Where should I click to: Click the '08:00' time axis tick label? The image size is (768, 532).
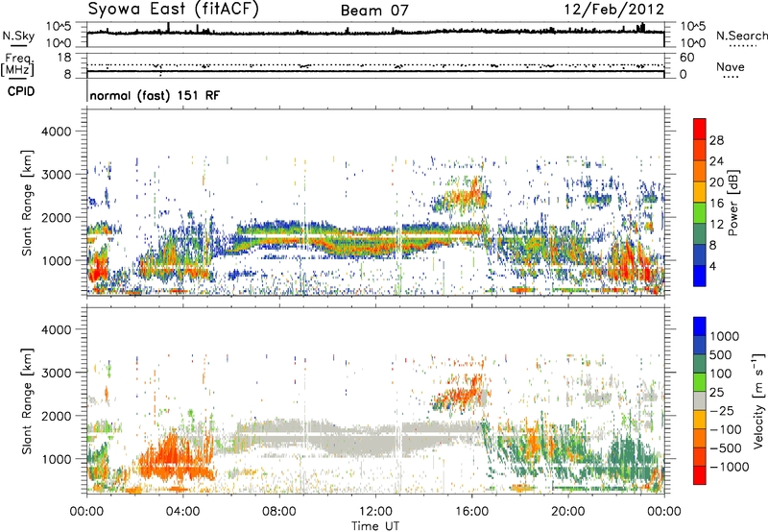[279, 512]
